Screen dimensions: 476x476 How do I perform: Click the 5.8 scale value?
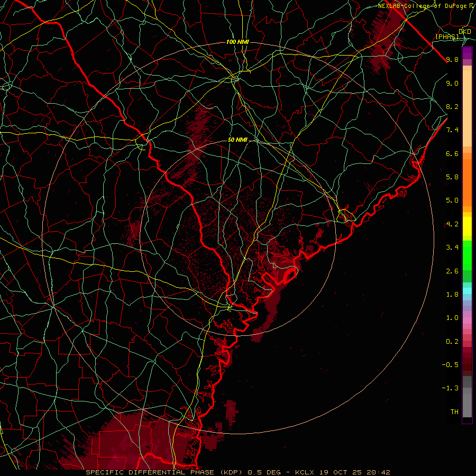452,177
